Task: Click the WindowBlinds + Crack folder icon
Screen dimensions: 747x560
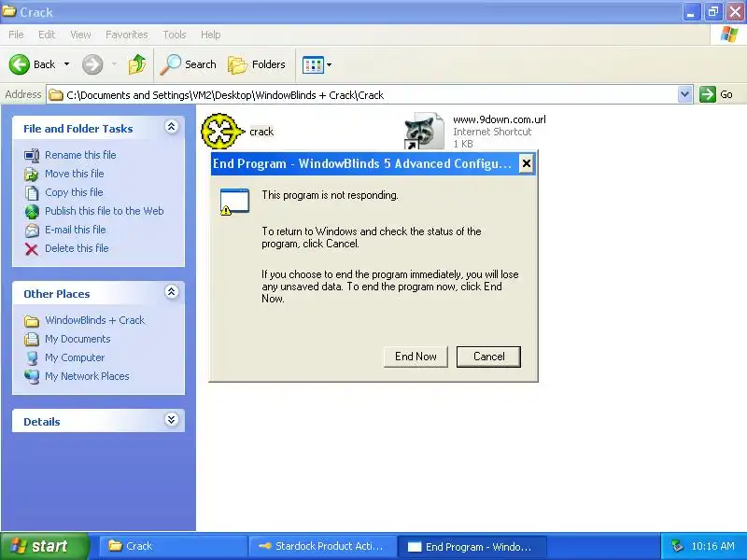Action: [x=32, y=321]
